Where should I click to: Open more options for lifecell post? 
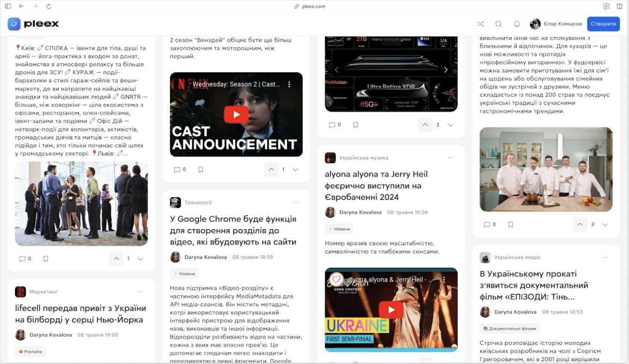140,292
